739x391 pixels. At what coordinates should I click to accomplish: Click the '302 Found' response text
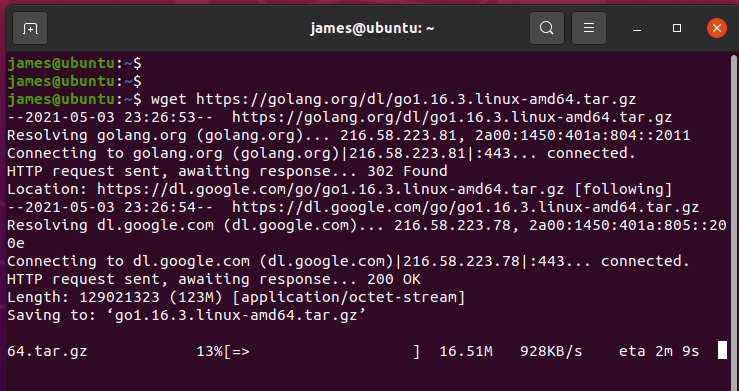point(407,171)
